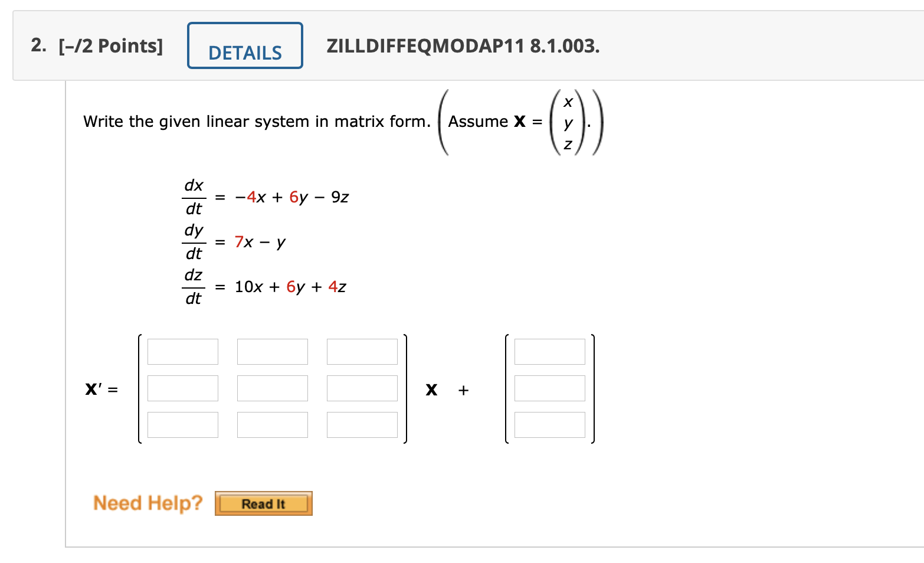Select the bottom-left matrix coefficient field

click(182, 424)
